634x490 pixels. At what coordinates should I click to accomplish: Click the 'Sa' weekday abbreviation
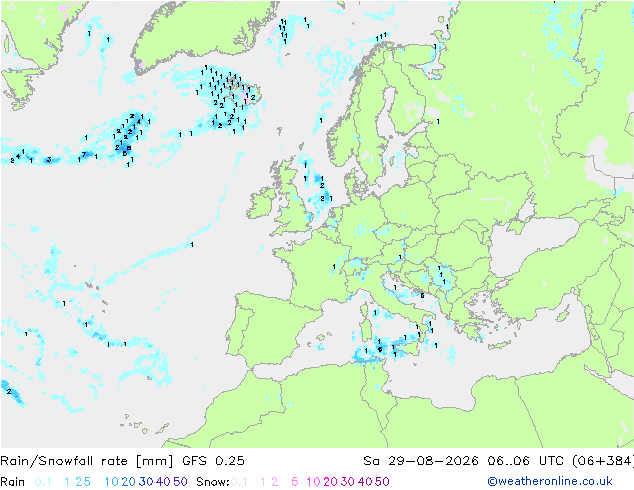(x=372, y=461)
